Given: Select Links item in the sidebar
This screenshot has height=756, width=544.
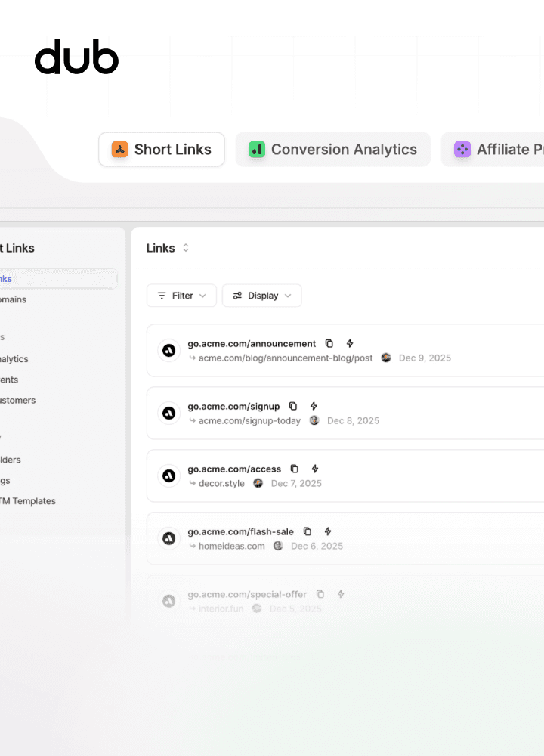Looking at the screenshot, I should (58, 279).
